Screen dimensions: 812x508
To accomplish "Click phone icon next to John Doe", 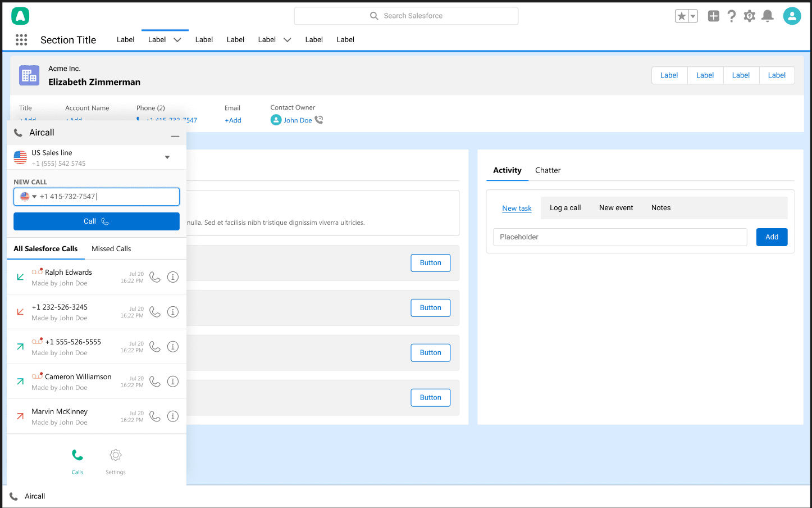I will click(x=319, y=120).
